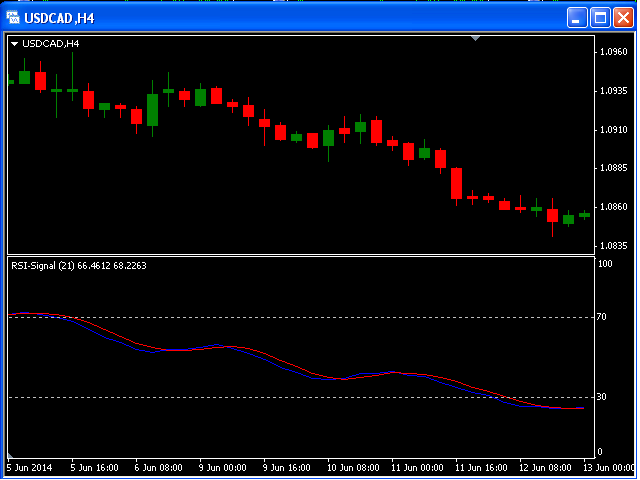Screen dimensions: 640x480
Task: Click the chart shift triangle marker at top
Action: pyautogui.click(x=476, y=38)
